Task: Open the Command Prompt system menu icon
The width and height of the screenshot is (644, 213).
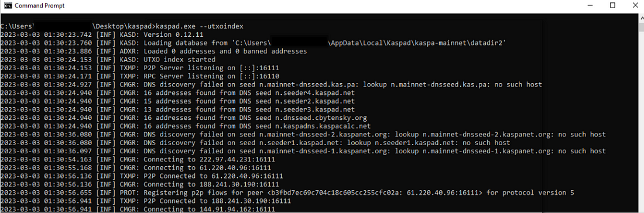Action: [x=8, y=6]
